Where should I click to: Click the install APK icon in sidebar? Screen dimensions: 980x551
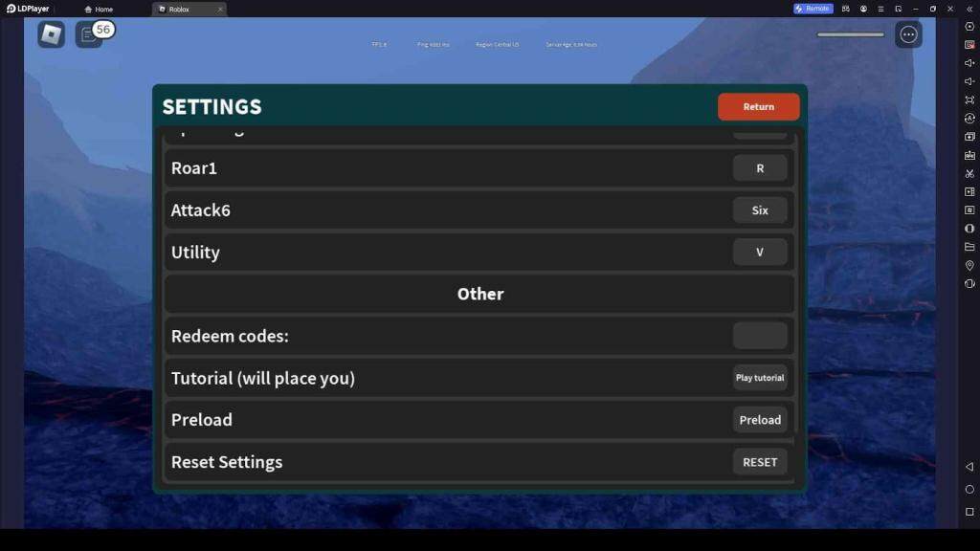969,155
